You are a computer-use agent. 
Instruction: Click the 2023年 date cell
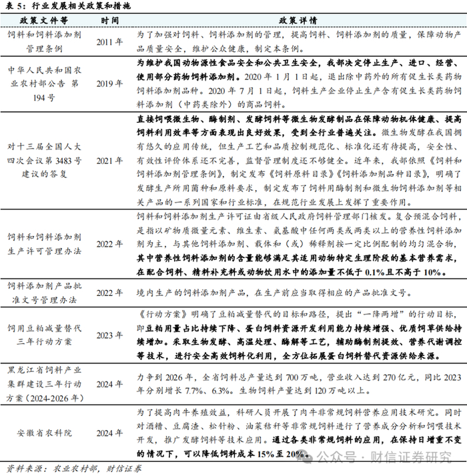pyautogui.click(x=109, y=335)
